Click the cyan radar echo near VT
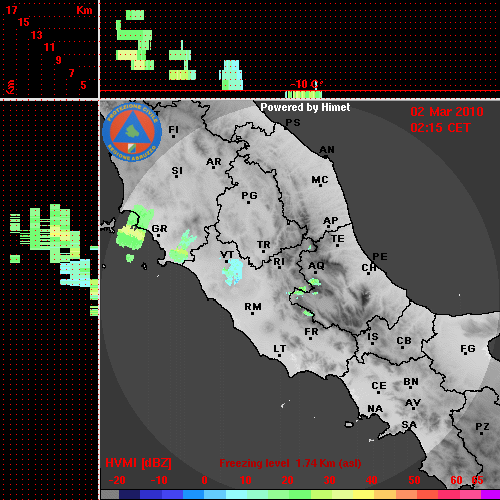Image resolution: width=500 pixels, height=500 pixels. point(233,272)
